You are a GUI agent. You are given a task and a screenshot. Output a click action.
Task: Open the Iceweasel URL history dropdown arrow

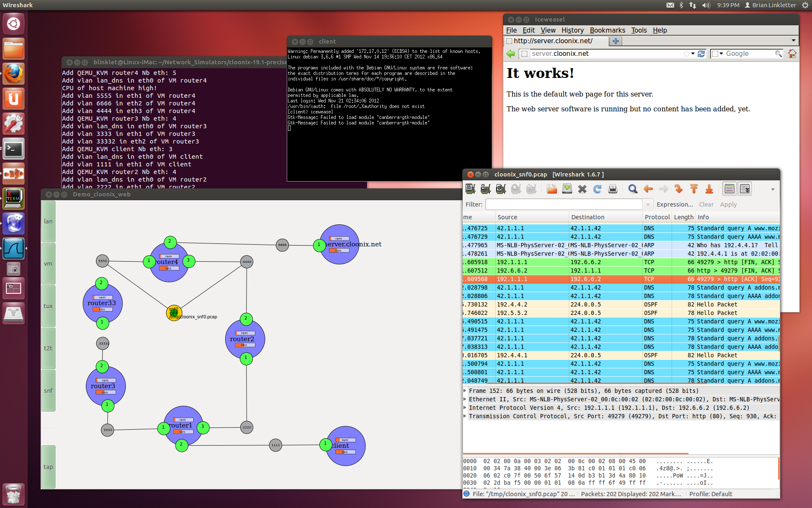point(693,54)
